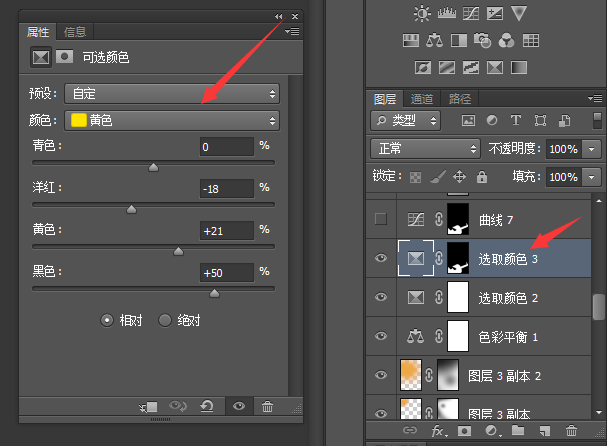
Task: Switch to the 信息 tab
Action: 75,32
